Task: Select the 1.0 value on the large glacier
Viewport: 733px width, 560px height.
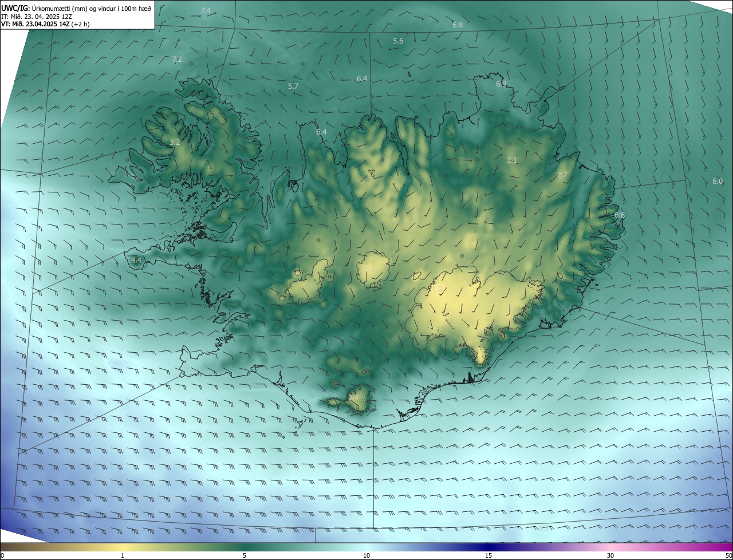Action: [x=438, y=289]
